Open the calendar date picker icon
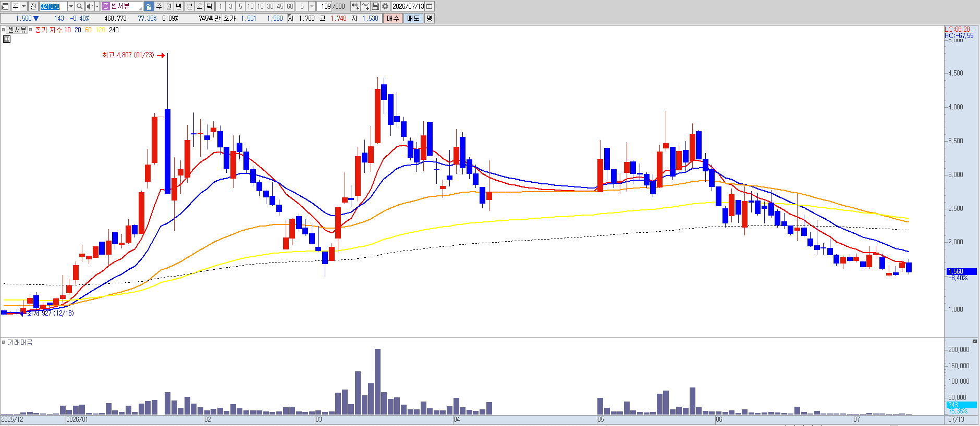This screenshot has height=426, width=980. click(430, 6)
